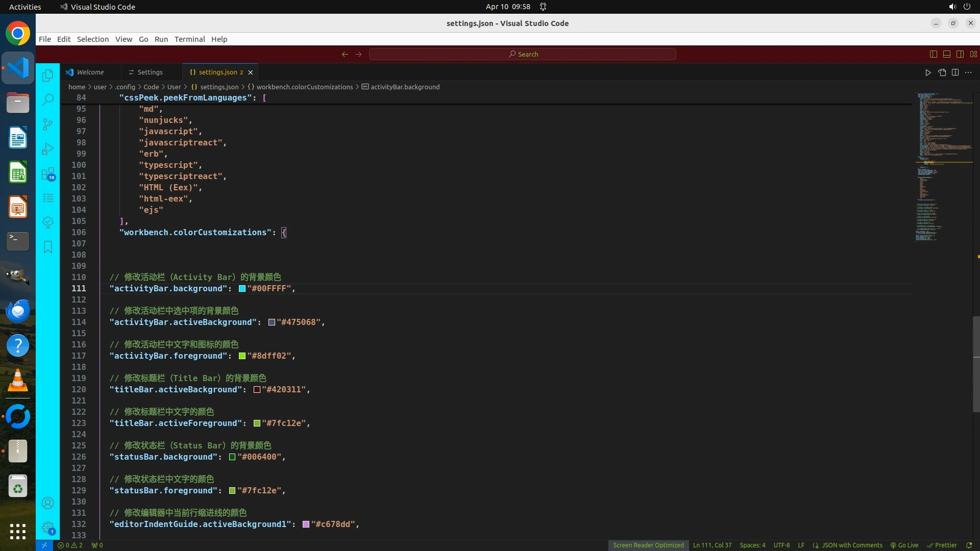Open the Source Control view
Screen dimensions: 980x551
pyautogui.click(x=48, y=124)
